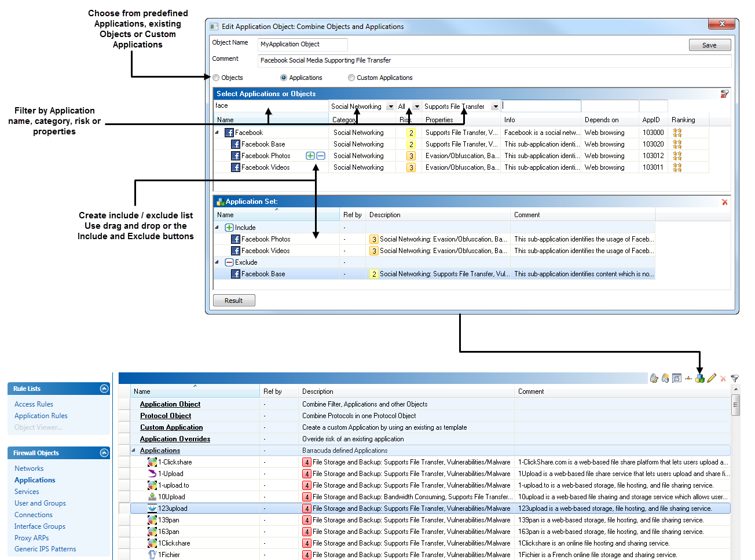Collapse the Facebook tree node

(x=217, y=133)
